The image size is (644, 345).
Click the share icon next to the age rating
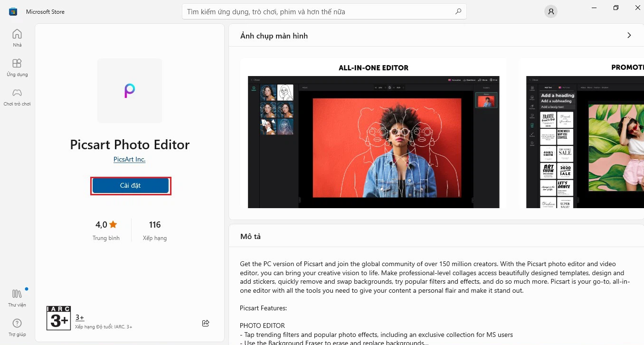click(205, 323)
